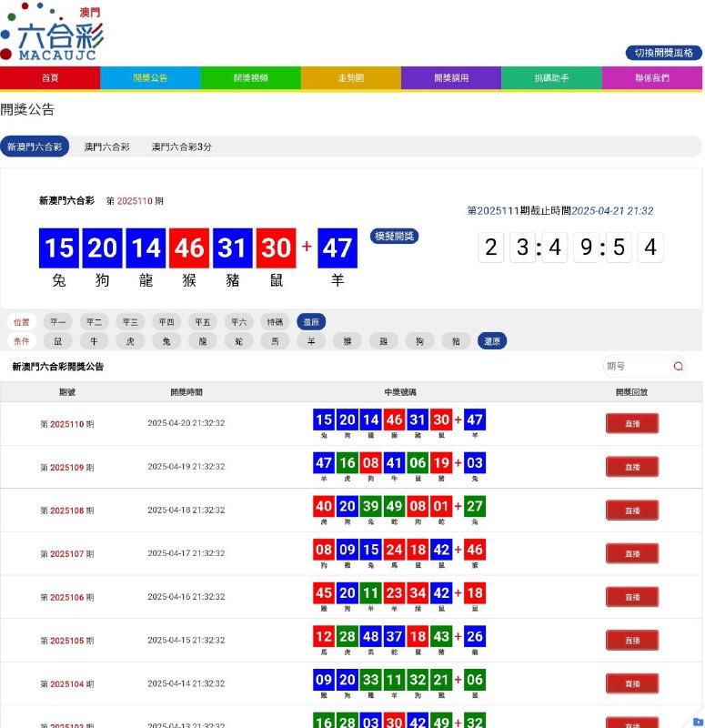The image size is (705, 728).
Task: Click the 開獎回放 column header
Action: click(x=631, y=392)
